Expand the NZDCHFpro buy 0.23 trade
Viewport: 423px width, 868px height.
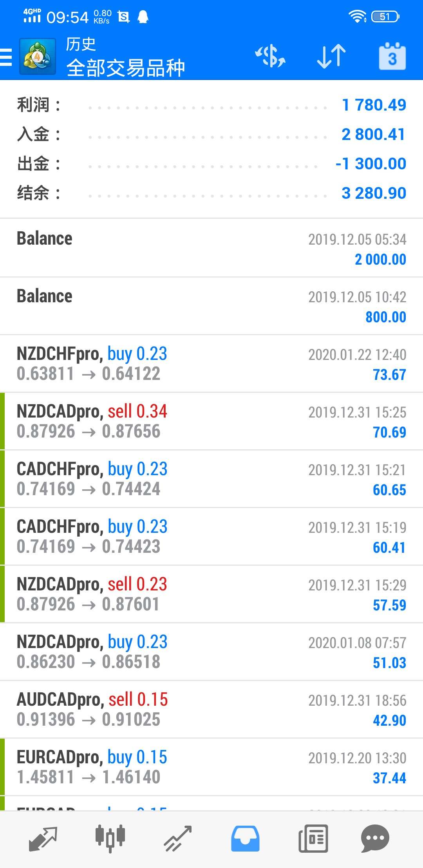(211, 363)
